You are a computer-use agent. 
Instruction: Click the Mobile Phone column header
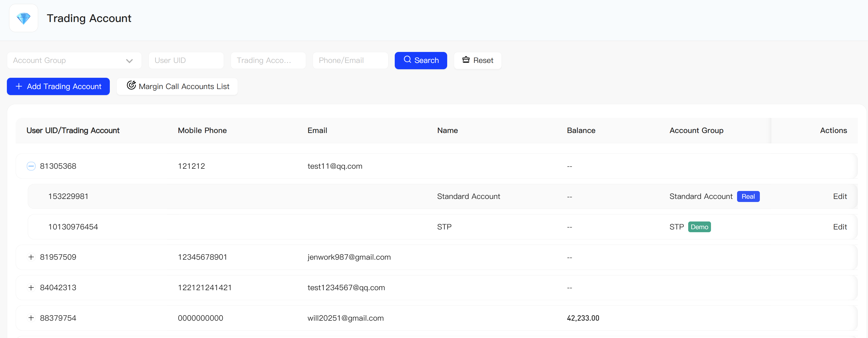pyautogui.click(x=202, y=130)
